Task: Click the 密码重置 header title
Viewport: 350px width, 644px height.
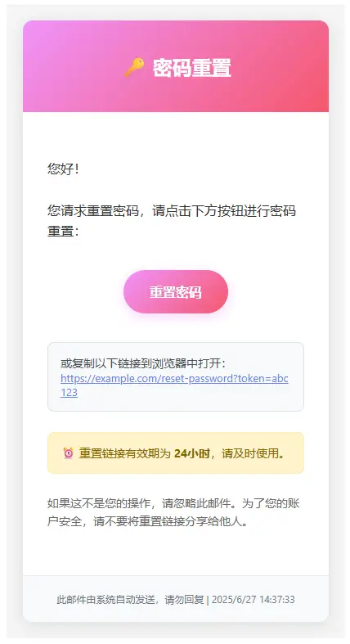Action: click(192, 68)
